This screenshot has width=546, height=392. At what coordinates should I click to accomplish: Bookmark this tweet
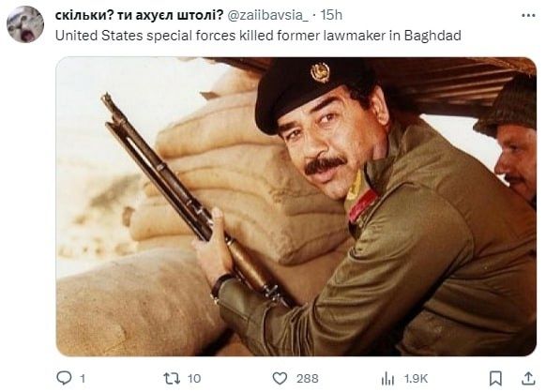(495, 378)
